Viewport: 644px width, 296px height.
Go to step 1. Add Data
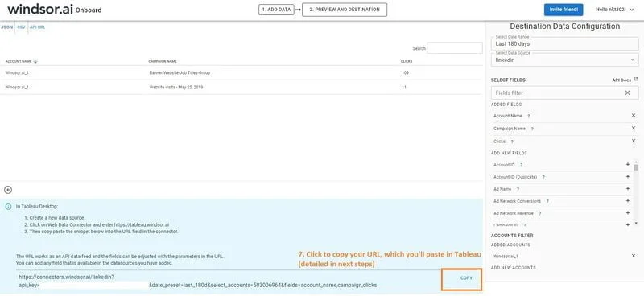[x=276, y=10]
